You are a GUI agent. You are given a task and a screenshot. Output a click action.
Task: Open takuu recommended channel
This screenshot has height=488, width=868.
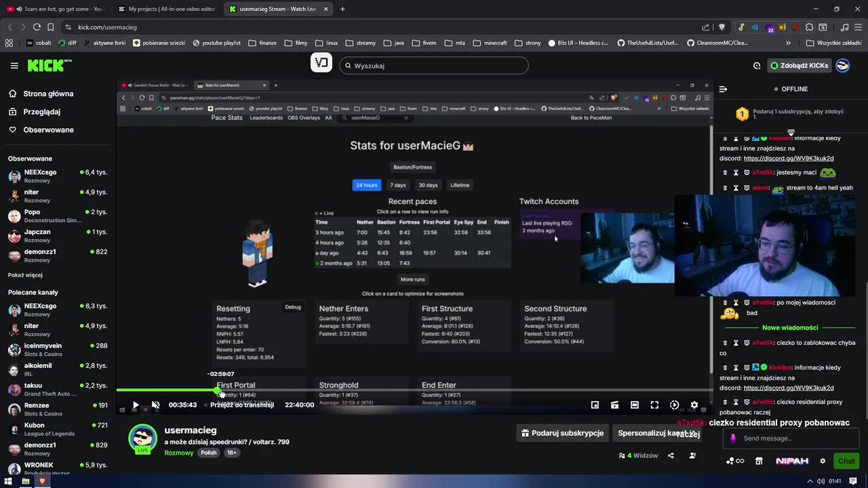pos(57,389)
